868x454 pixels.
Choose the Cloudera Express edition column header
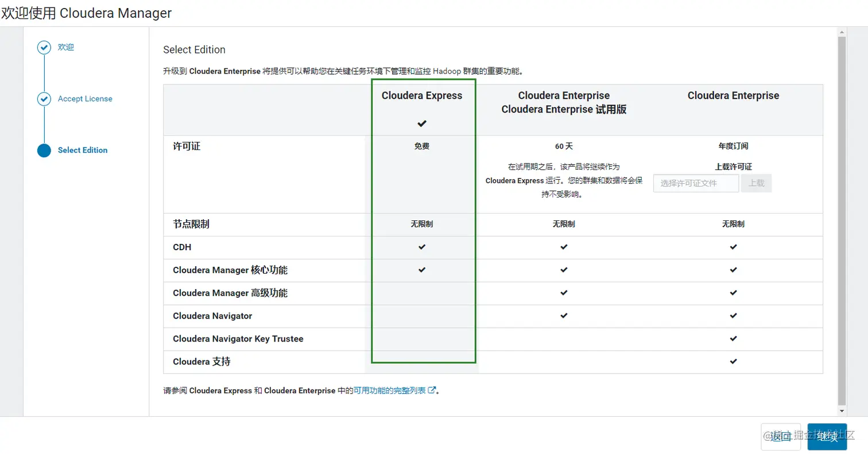pyautogui.click(x=422, y=96)
